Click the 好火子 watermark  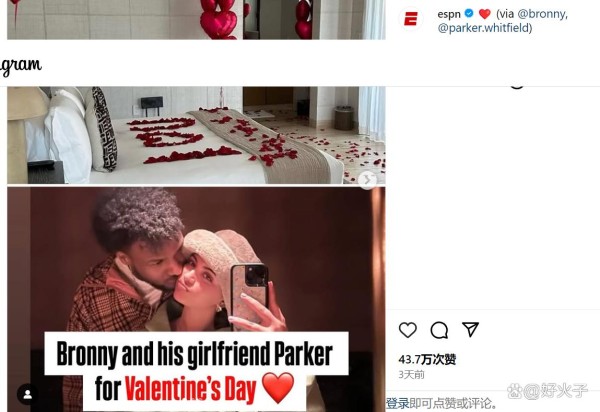(x=547, y=391)
